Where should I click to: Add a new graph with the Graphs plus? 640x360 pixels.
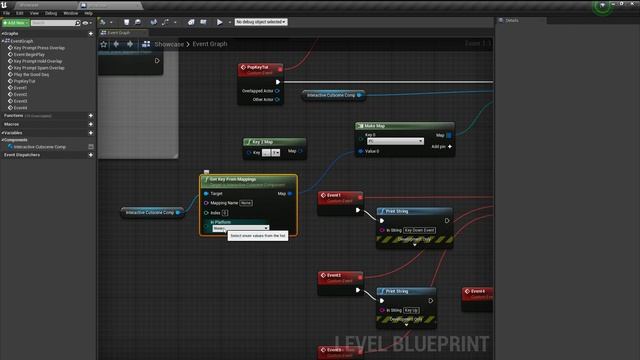[91, 33]
